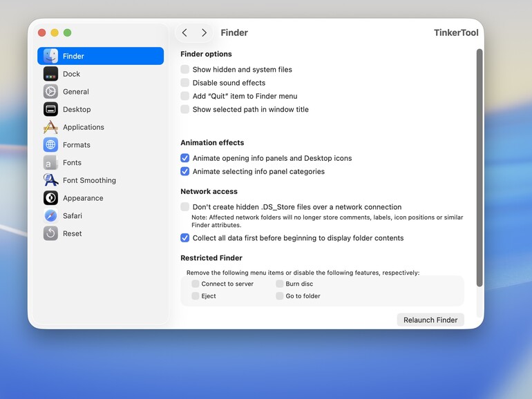
Task: Click the 'Remove the following menu items' text
Action: point(303,273)
